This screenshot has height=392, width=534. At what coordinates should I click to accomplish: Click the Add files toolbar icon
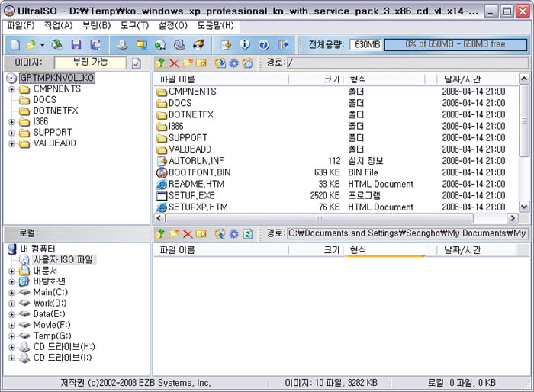(226, 45)
